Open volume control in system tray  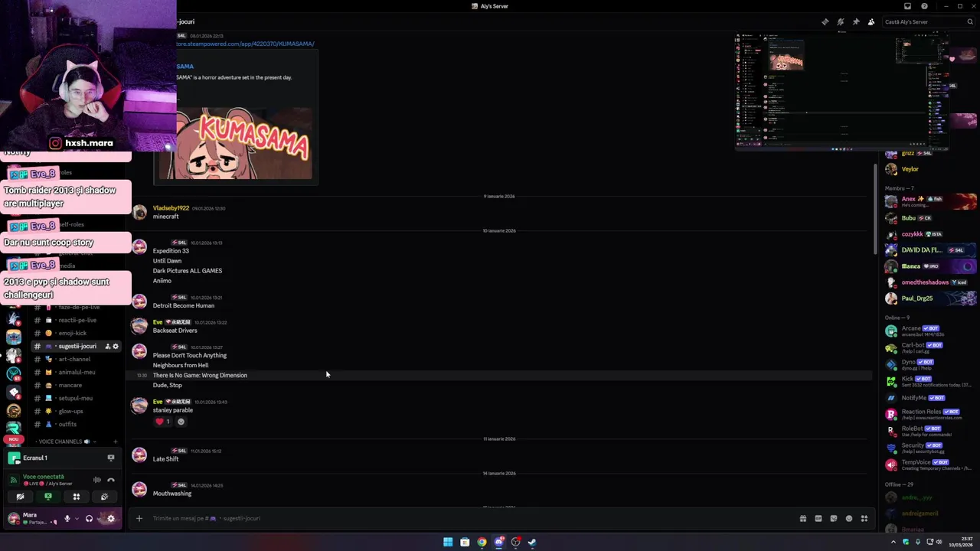click(939, 542)
